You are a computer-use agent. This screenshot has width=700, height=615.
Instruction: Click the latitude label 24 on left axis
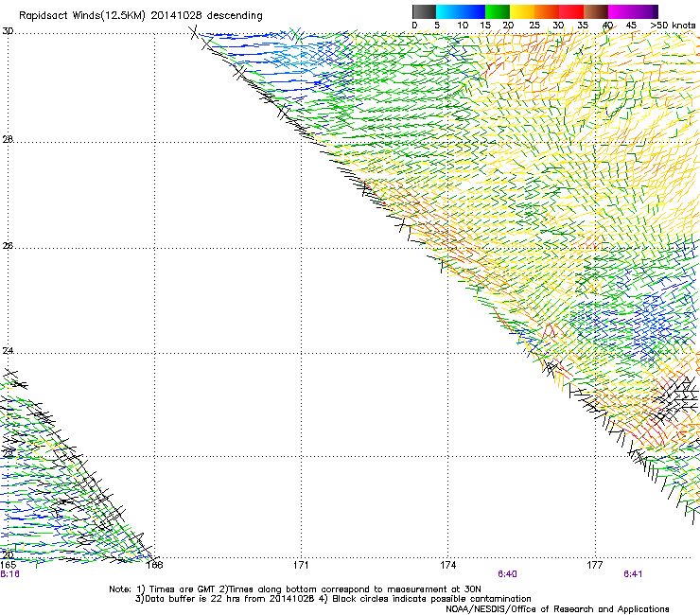(x=8, y=351)
